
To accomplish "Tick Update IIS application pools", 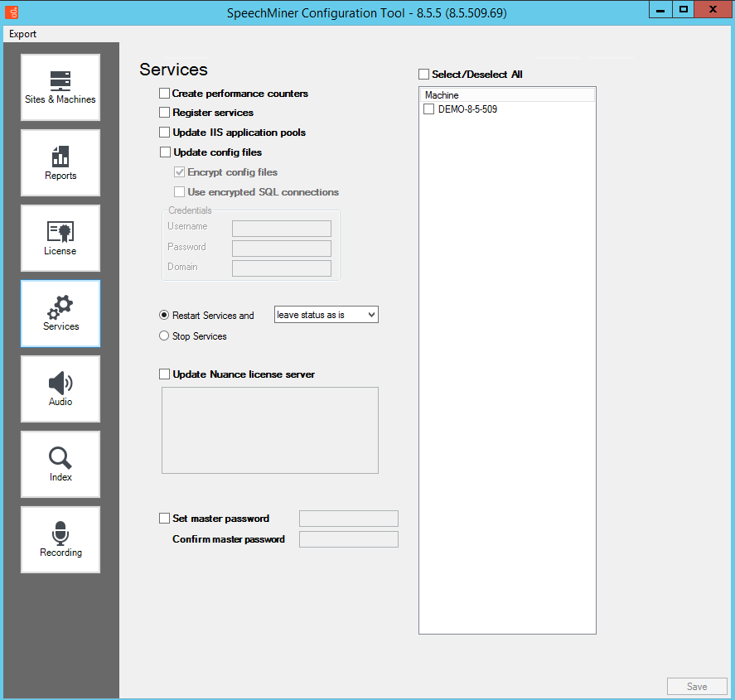I will click(x=165, y=133).
